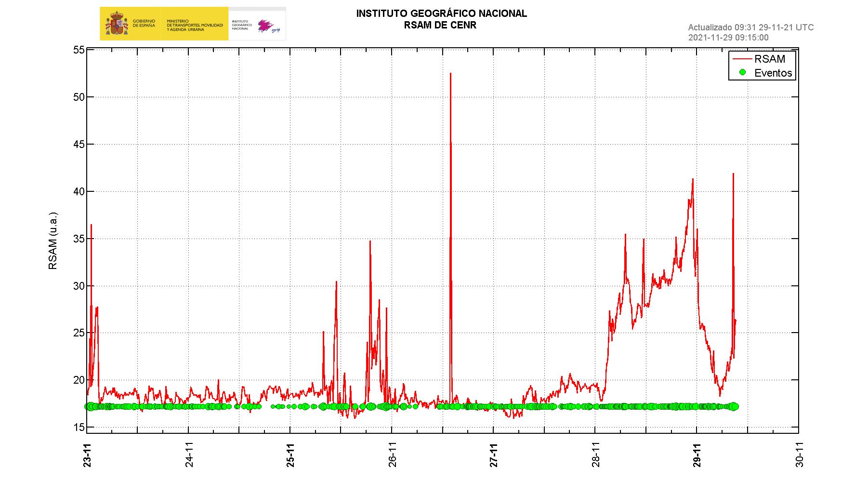Click the chart title INSTITUTO GEOGRÁFICO NACIONAL
The height and width of the screenshot is (482, 868).
[x=441, y=14]
